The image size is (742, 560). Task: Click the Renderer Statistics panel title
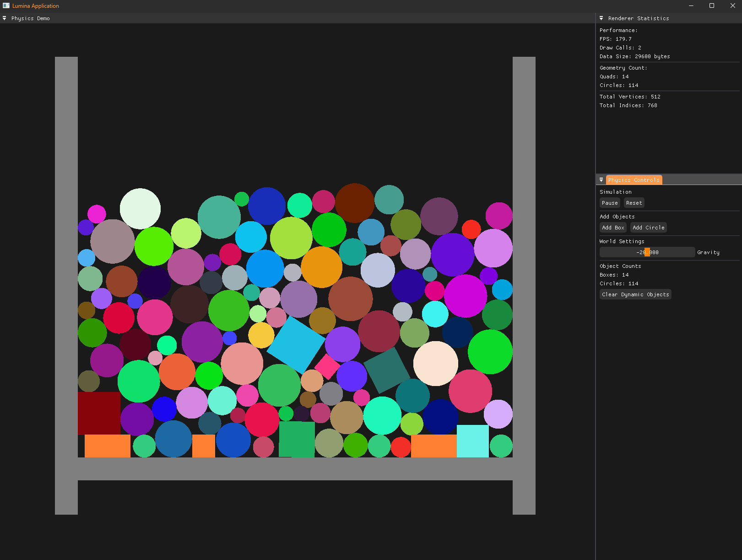pos(638,18)
